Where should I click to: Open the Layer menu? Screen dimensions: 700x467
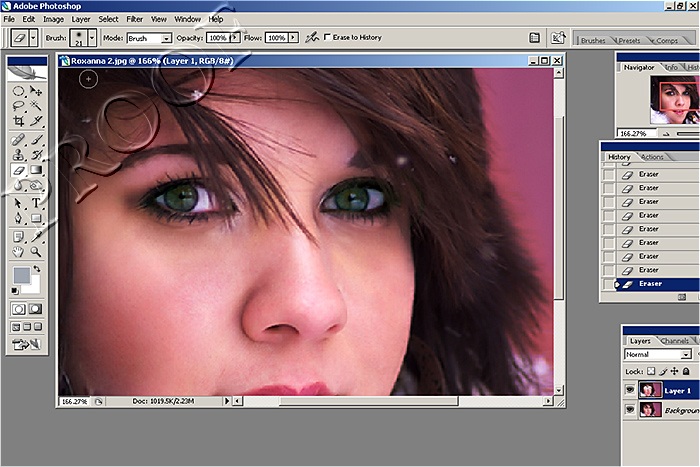point(81,19)
